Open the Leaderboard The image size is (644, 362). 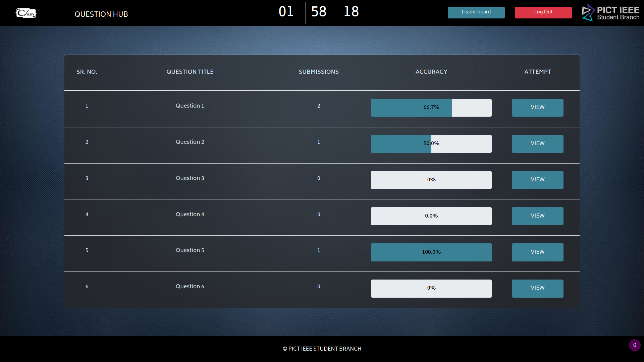(476, 12)
